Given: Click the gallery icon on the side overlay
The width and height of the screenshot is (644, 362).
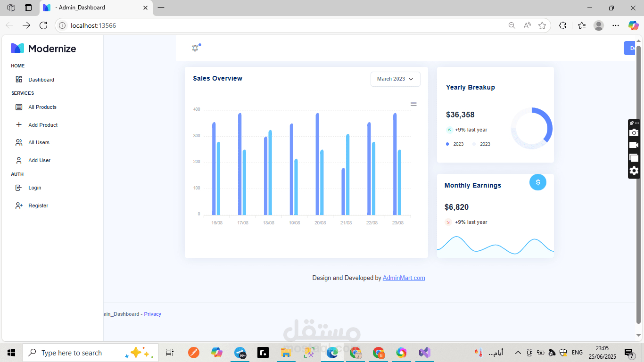Looking at the screenshot, I should coord(634,158).
